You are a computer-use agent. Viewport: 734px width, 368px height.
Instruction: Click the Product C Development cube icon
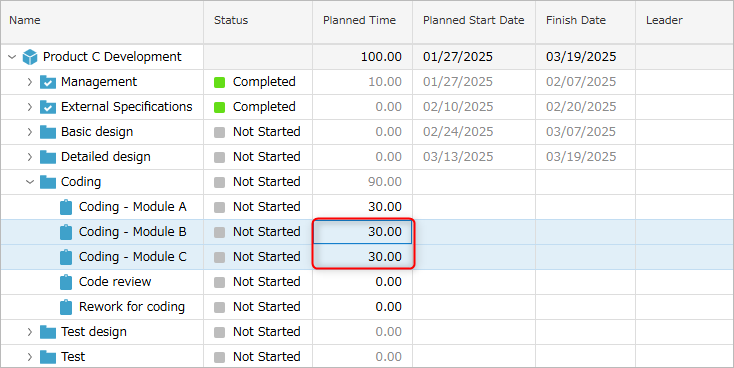30,57
